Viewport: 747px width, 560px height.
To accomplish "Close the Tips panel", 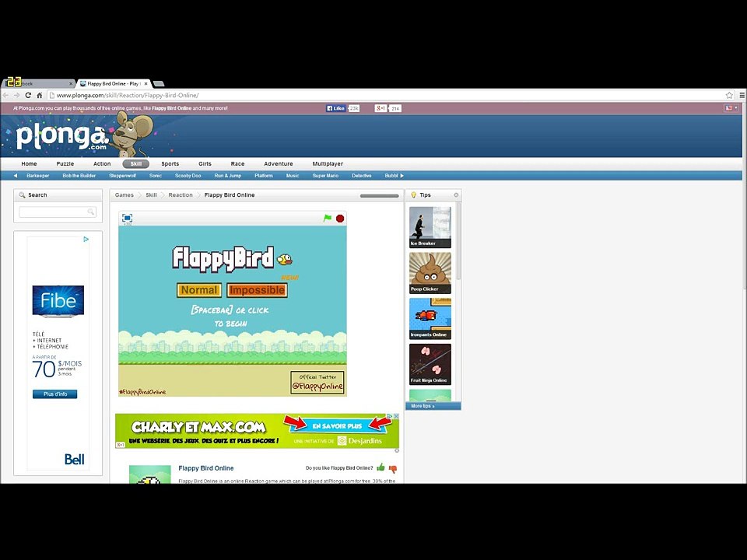I will (x=456, y=195).
